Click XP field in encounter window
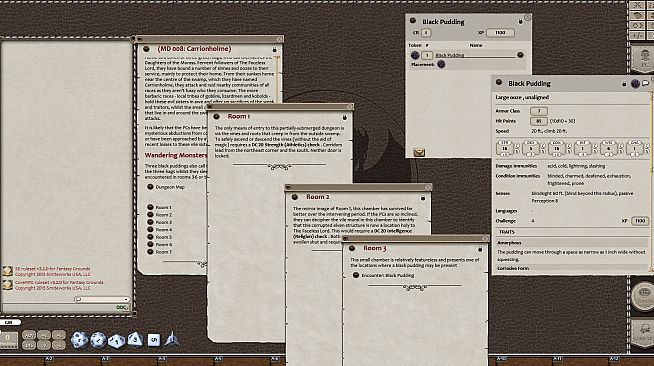The width and height of the screenshot is (654, 366). [500, 33]
